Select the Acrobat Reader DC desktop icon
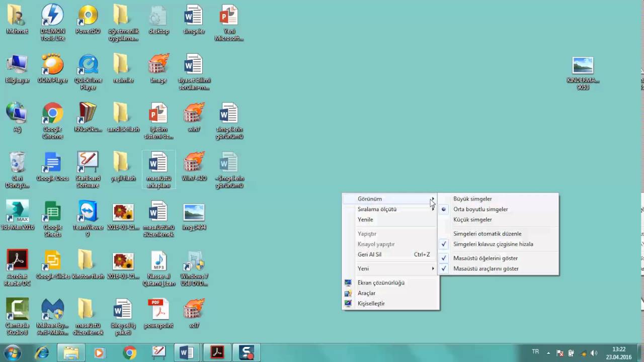Image resolution: width=644 pixels, height=362 pixels. click(18, 268)
